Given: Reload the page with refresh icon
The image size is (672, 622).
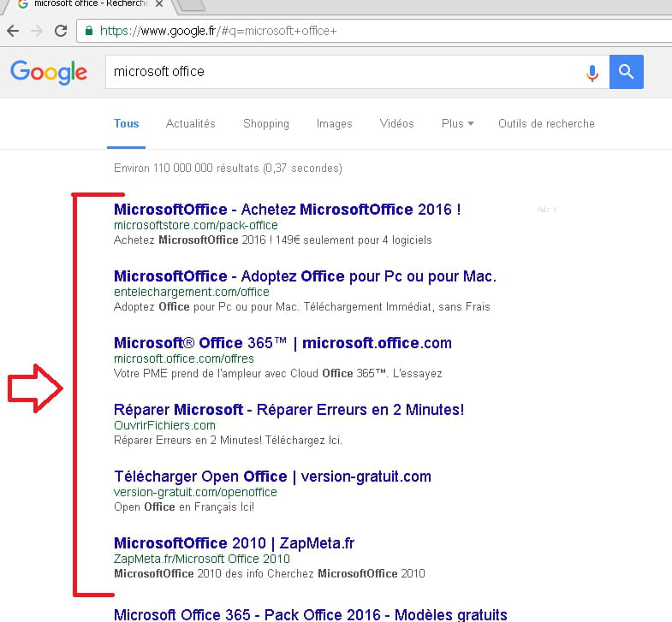Looking at the screenshot, I should pyautogui.click(x=61, y=31).
